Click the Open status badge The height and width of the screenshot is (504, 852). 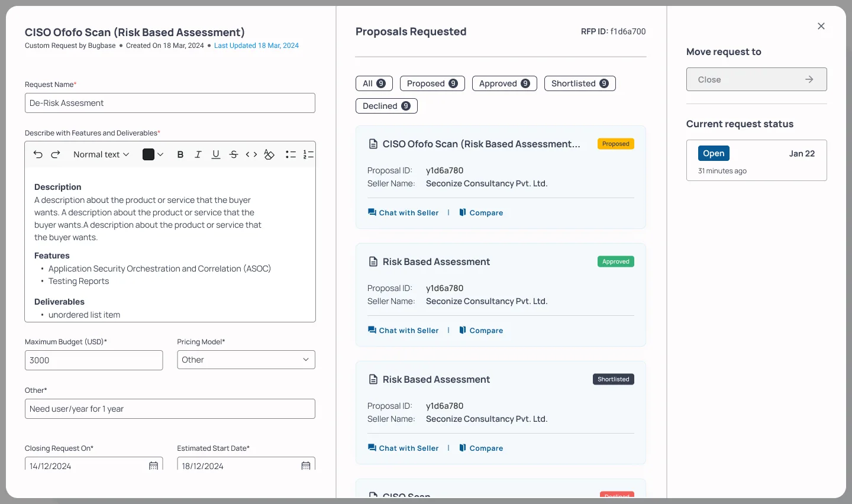click(x=714, y=153)
